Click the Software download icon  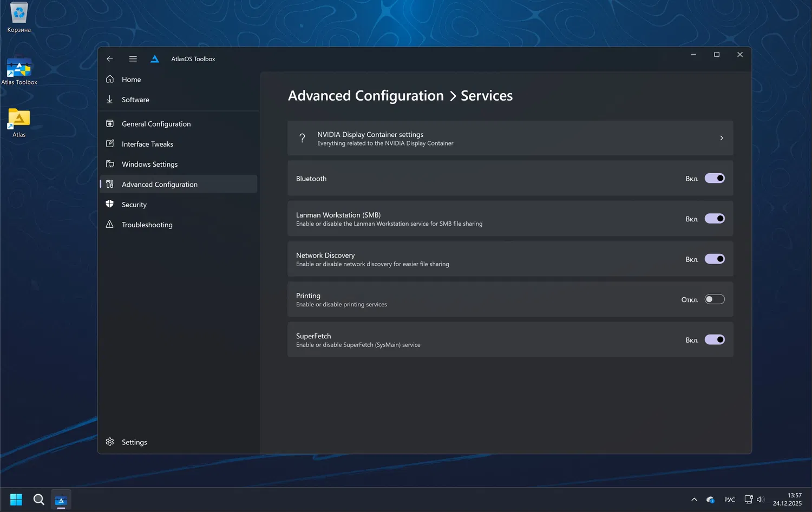click(x=110, y=100)
